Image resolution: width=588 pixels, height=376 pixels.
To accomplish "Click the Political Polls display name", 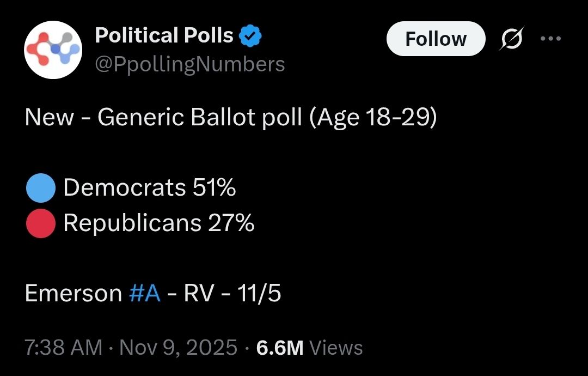I will click(164, 36).
